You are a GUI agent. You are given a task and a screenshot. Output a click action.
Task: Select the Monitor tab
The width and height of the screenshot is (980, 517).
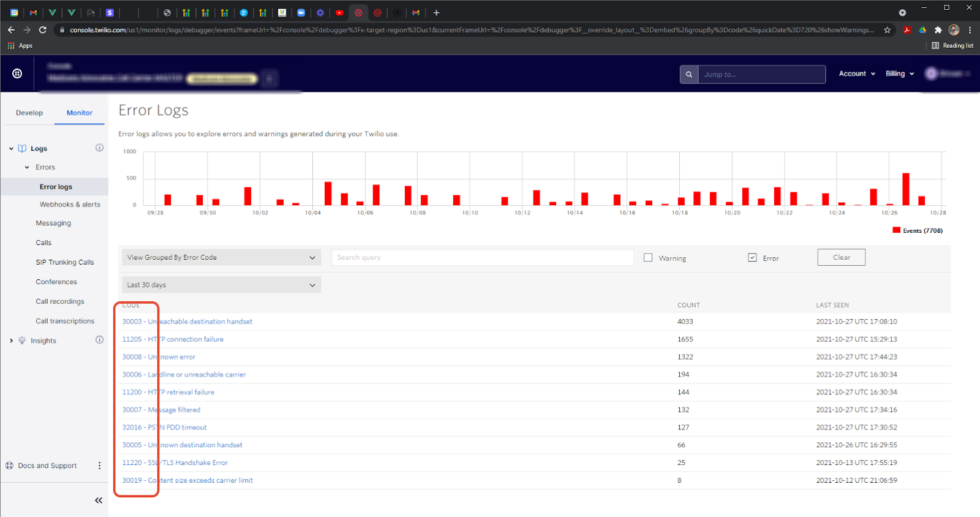tap(80, 113)
